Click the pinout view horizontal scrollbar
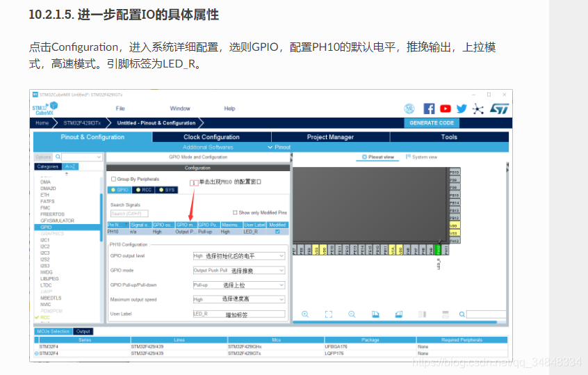588x375 pixels. 395,322
